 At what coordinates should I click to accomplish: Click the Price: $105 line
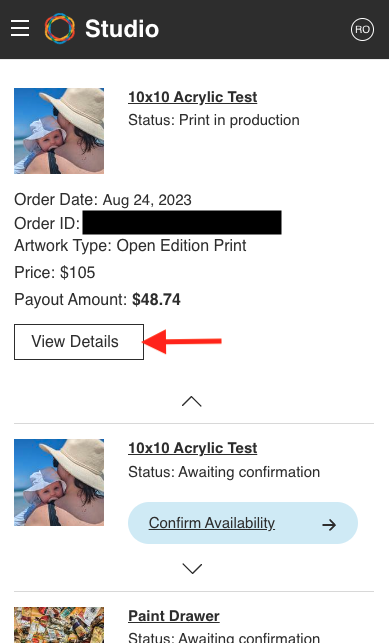[55, 272]
